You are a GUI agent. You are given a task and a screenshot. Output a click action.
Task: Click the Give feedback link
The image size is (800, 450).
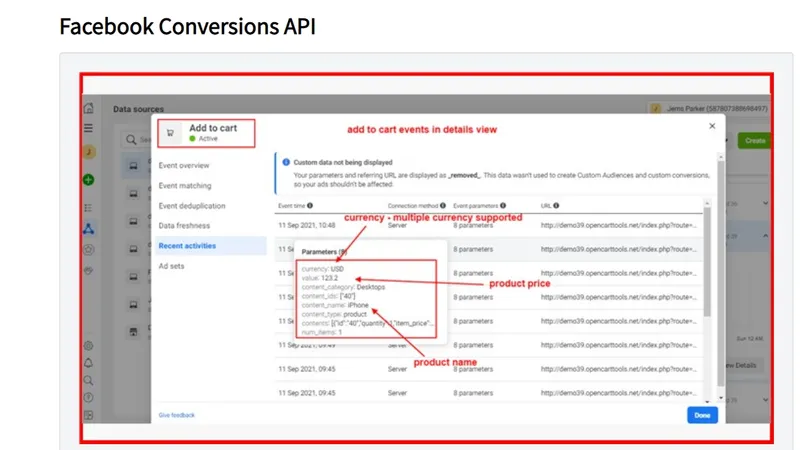pos(177,415)
